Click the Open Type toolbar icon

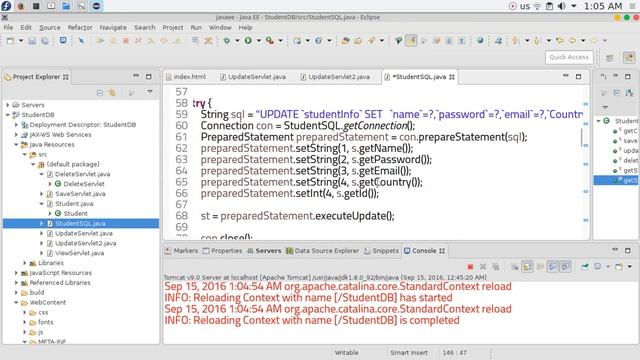(345, 40)
